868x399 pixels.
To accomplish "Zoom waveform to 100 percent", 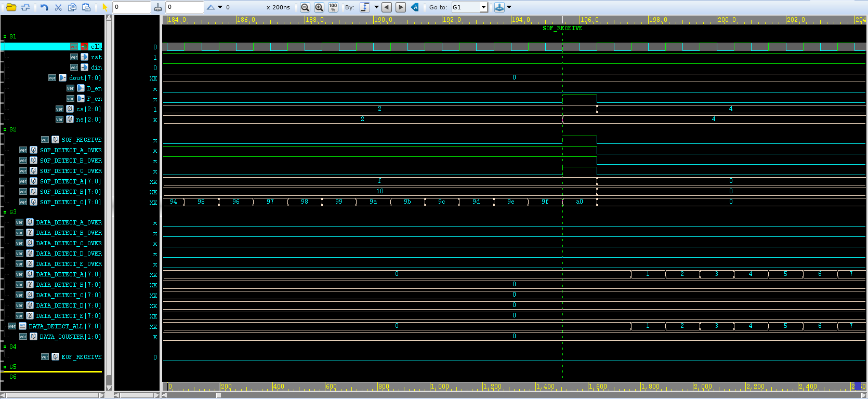I will tap(333, 7).
